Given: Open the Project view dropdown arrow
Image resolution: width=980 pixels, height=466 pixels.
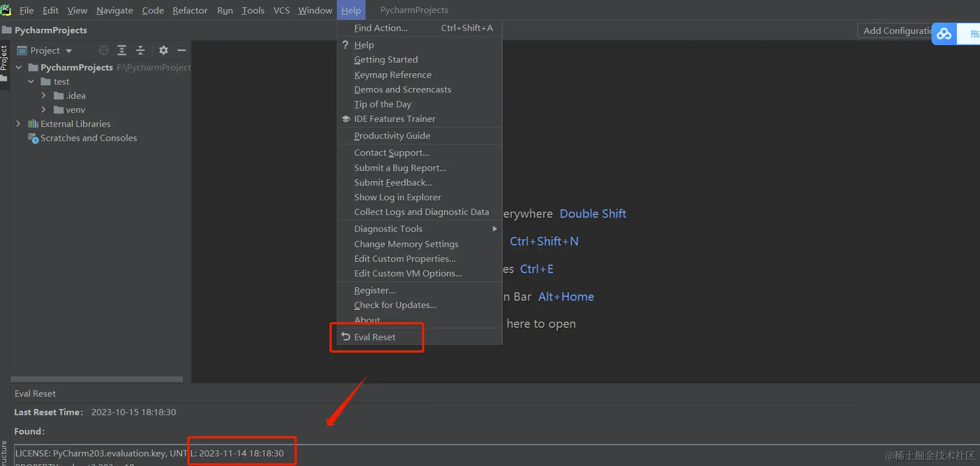Looking at the screenshot, I should (69, 51).
